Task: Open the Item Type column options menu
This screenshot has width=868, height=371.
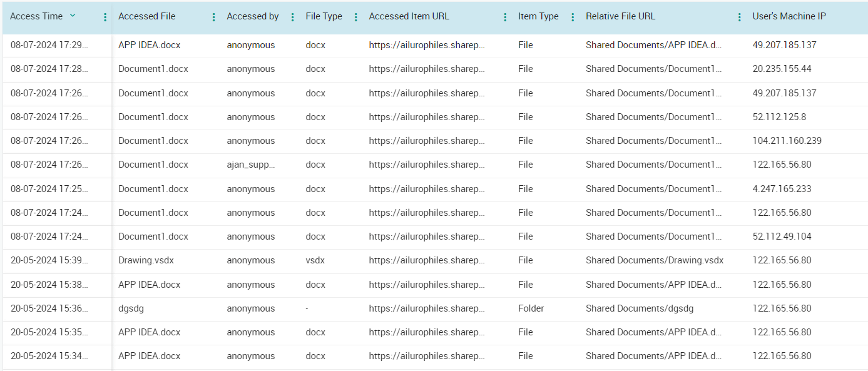Action: pos(573,18)
